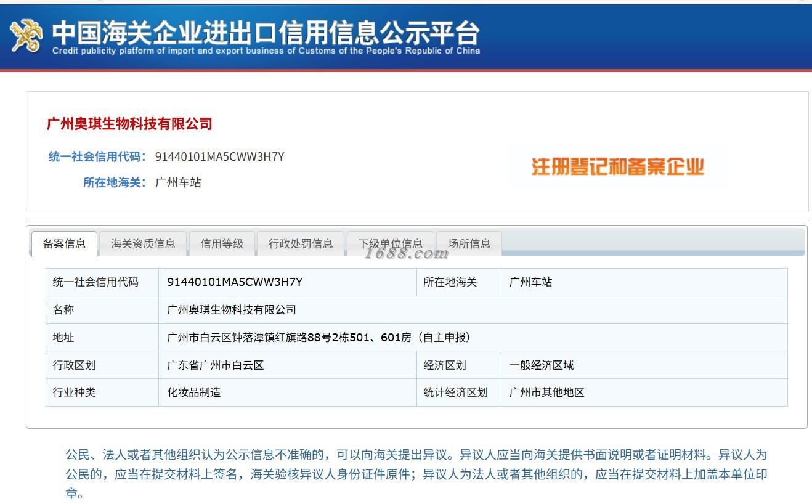Viewport: 812px width, 504px height.
Task: Click 广州车站 next to blue 所在地海关 label
Action: pyautogui.click(x=178, y=182)
